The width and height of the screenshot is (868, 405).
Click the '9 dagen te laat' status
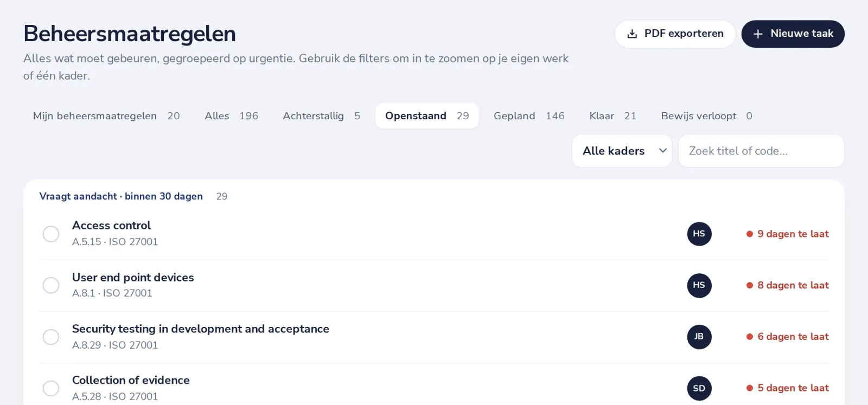coord(787,234)
